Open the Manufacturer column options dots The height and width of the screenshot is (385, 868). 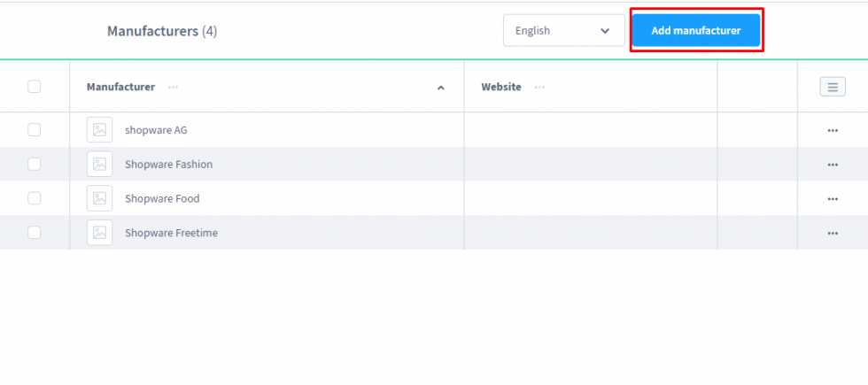(x=173, y=87)
